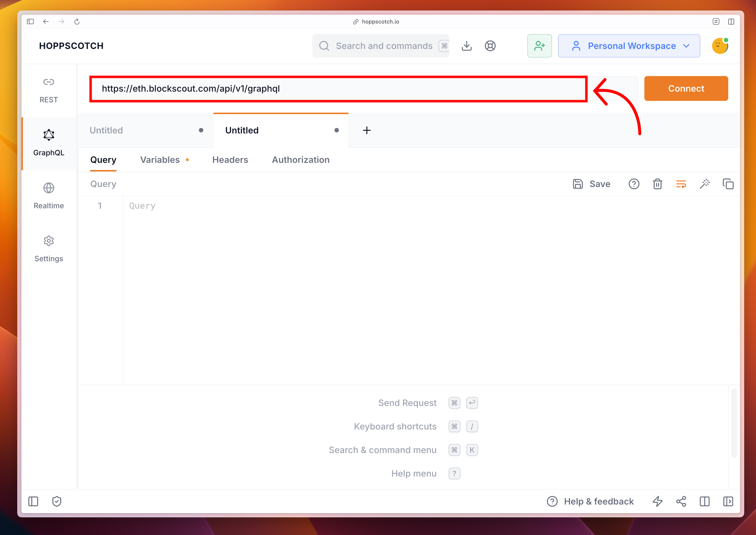Click the HOPPSCOTCH logo text
Screen dimensions: 756x535
click(71, 46)
